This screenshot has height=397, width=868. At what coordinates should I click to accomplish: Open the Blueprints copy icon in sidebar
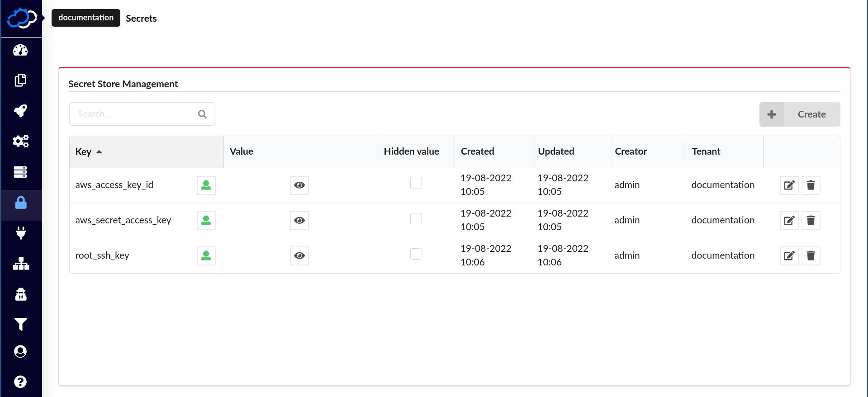(x=20, y=80)
